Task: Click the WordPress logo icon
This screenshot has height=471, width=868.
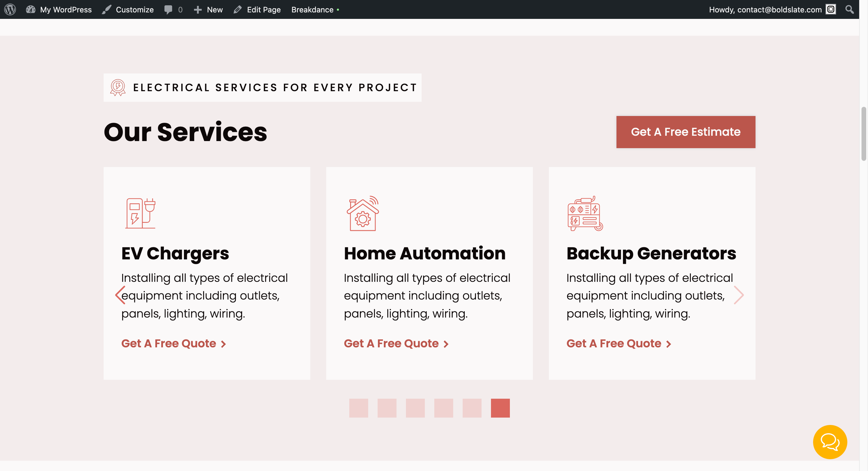Action: click(x=10, y=9)
